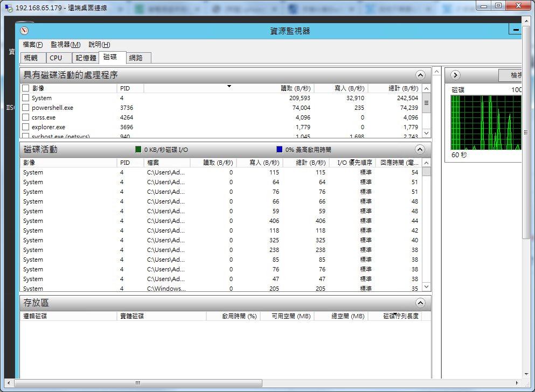Select csrss.exe PID 4264 cell
Screen dimensions: 535x392
tap(127, 117)
